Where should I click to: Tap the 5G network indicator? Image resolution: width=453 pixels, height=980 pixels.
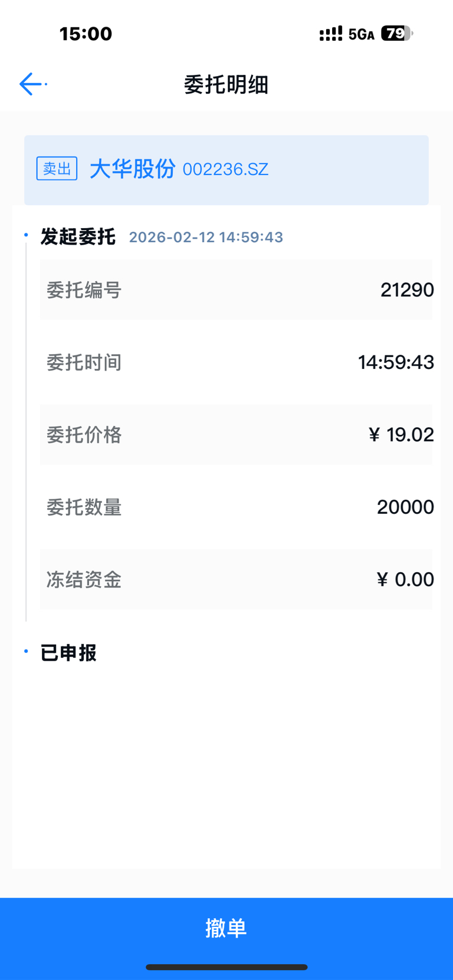tap(361, 34)
